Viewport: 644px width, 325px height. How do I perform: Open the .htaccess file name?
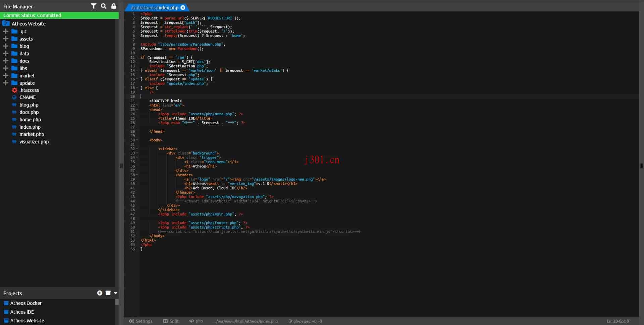click(x=29, y=90)
